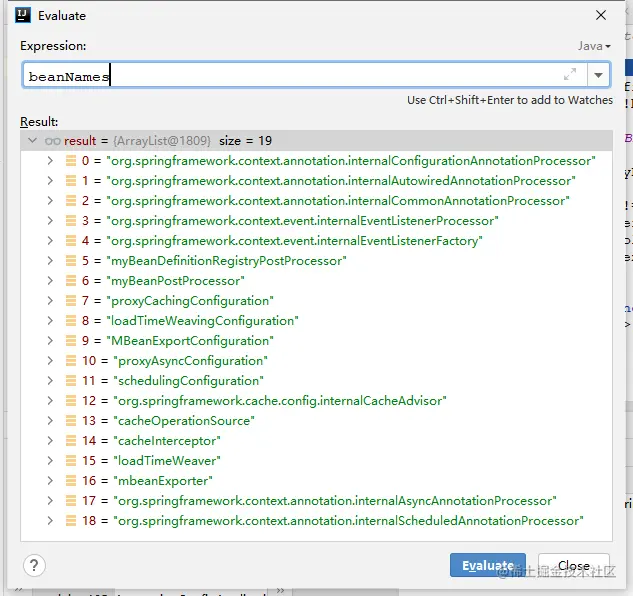The height and width of the screenshot is (596, 633).
Task: Click field icon of element 1
Action: 71,180
